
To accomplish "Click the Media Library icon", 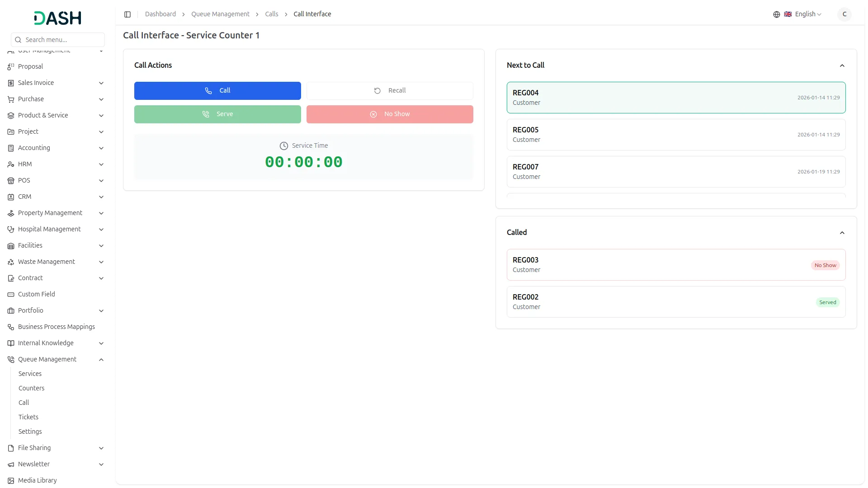I will (x=11, y=481).
